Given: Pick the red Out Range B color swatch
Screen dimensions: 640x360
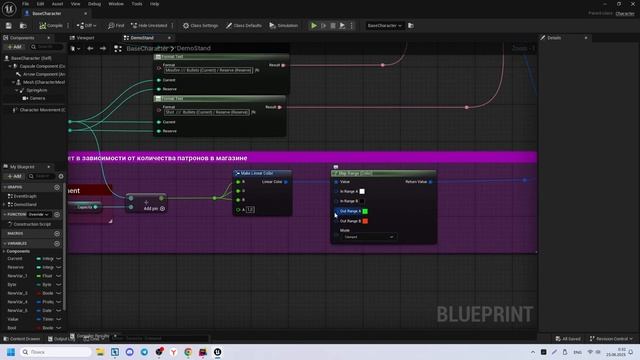Looking at the screenshot, I should click(365, 221).
